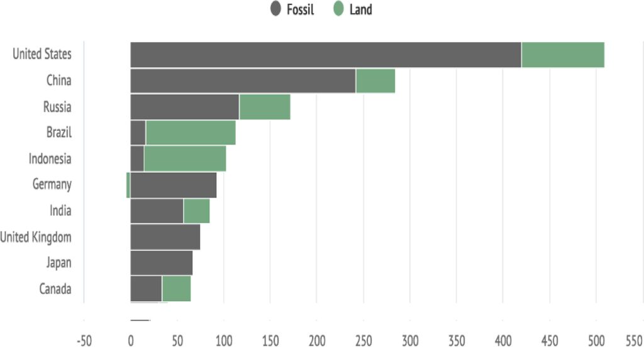Click the green Land legend dot
Image resolution: width=644 pixels, height=347 pixels.
click(338, 9)
